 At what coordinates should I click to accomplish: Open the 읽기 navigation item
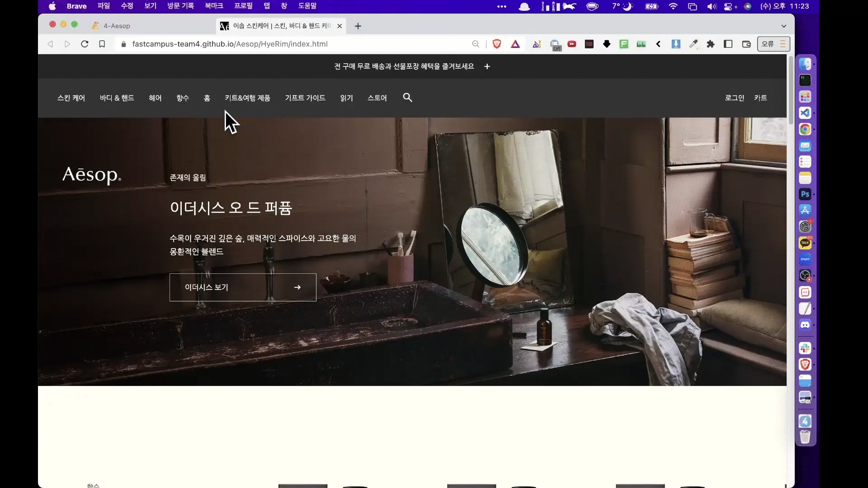tap(346, 98)
